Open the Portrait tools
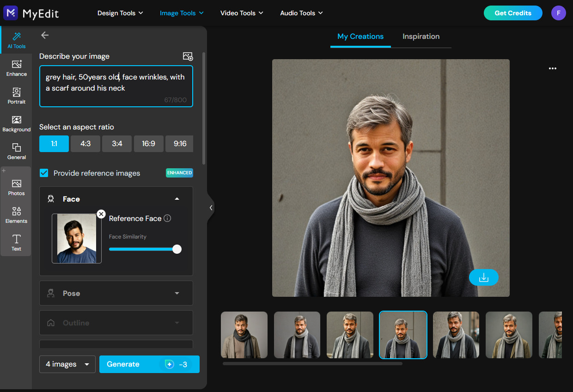The width and height of the screenshot is (573, 392). (16, 96)
